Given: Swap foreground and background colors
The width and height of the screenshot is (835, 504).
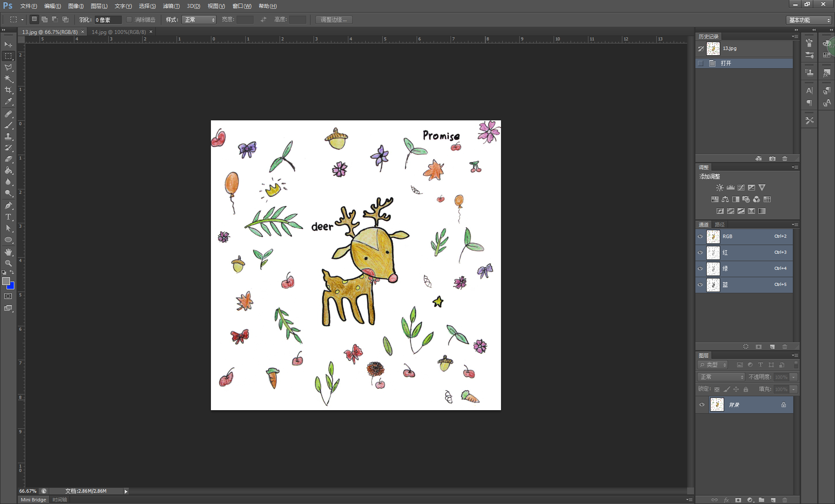Looking at the screenshot, I should pos(12,272).
